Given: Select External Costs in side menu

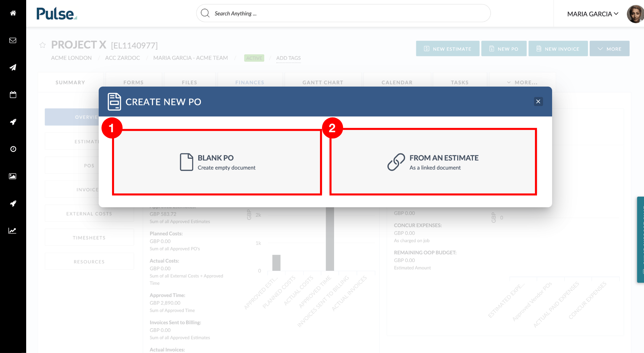Looking at the screenshot, I should tap(89, 214).
